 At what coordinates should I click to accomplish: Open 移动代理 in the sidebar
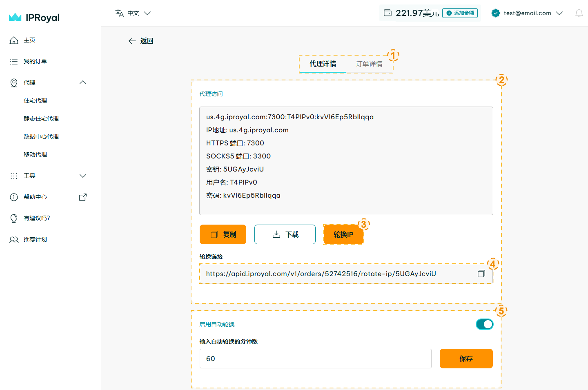35,154
